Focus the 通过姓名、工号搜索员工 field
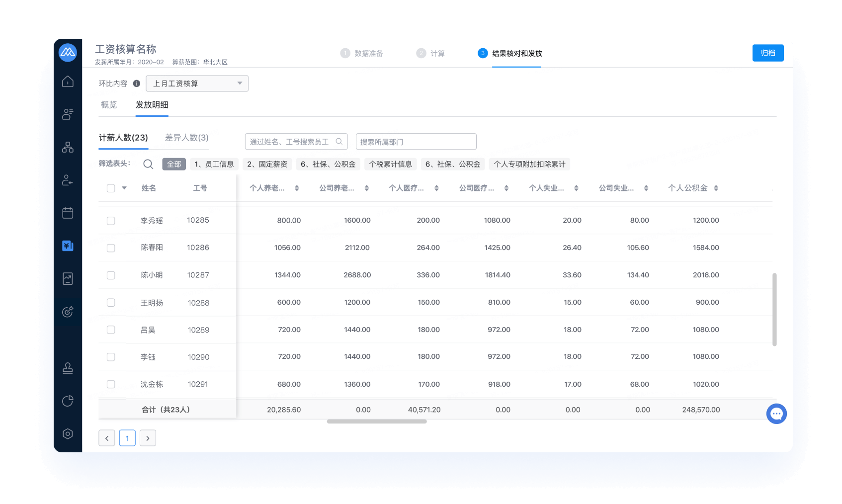 (x=296, y=142)
